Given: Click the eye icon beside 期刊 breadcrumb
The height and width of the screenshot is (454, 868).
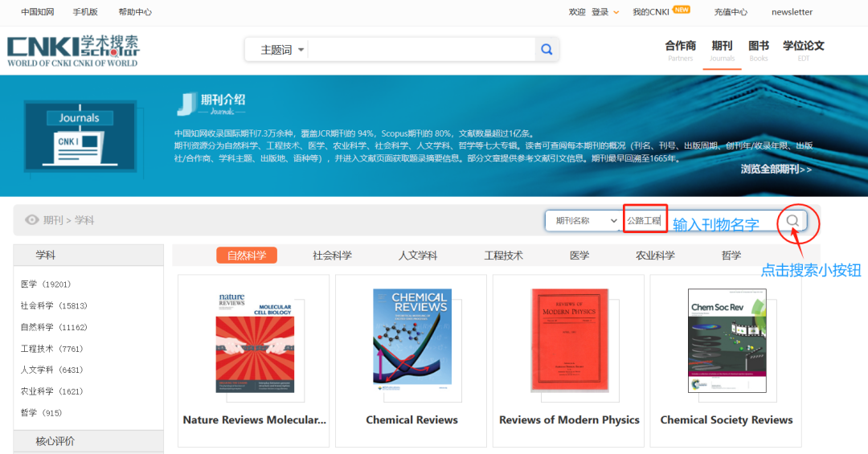Looking at the screenshot, I should point(32,220).
